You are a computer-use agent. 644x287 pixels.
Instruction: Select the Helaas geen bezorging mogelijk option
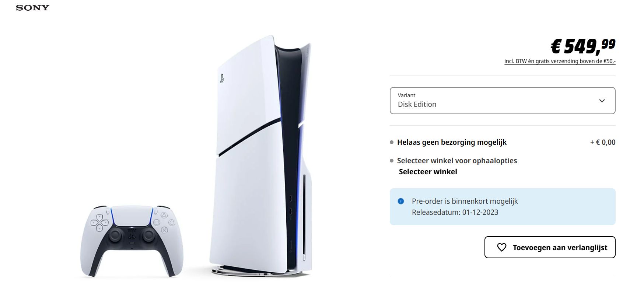click(452, 142)
